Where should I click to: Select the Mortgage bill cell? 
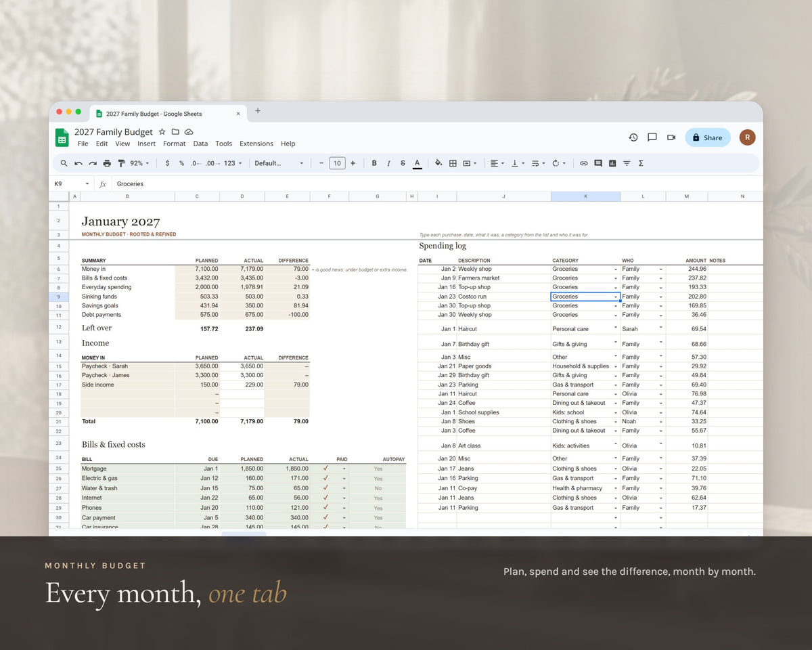click(x=127, y=469)
